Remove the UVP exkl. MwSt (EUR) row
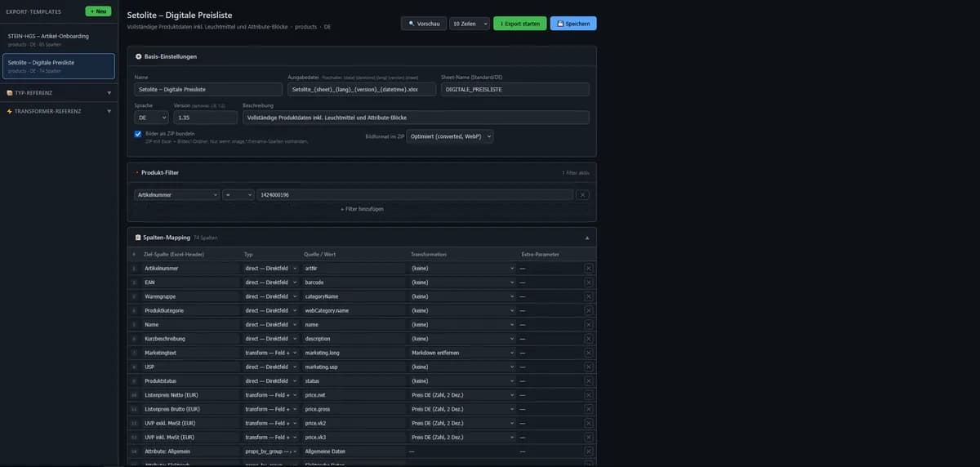Image resolution: width=980 pixels, height=467 pixels. coord(589,423)
